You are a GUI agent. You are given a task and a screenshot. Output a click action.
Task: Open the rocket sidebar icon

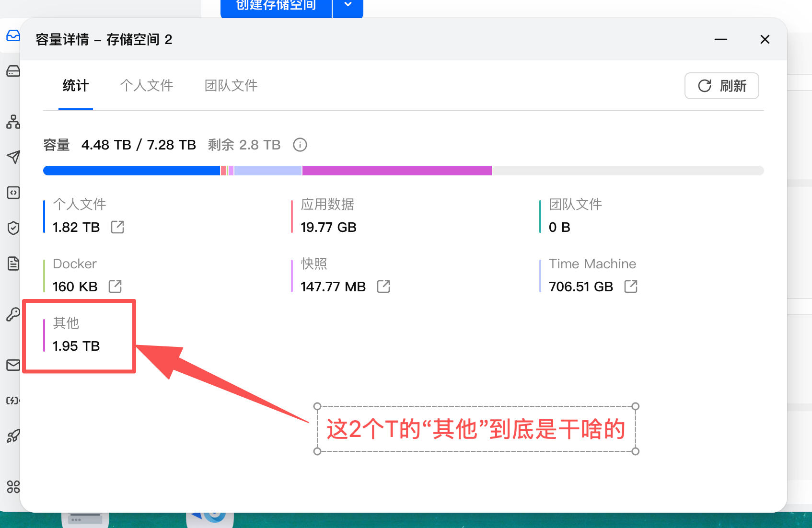click(13, 436)
